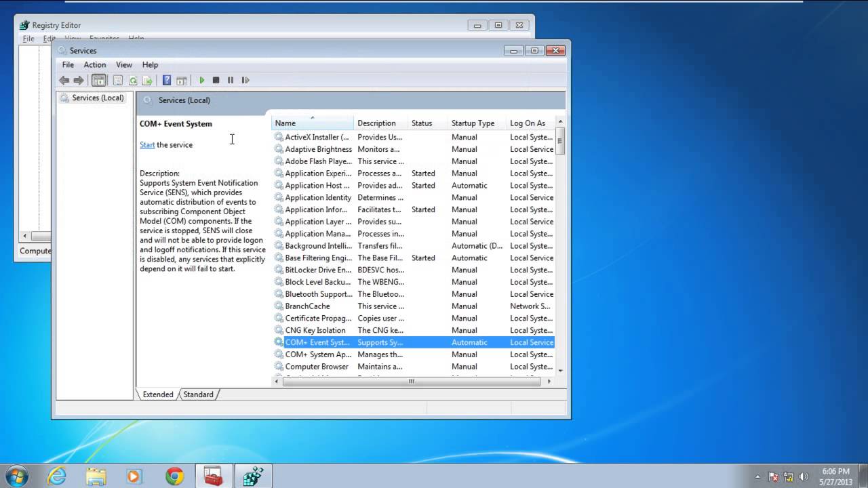
Task: Click the volume speaker tray icon
Action: tap(804, 476)
